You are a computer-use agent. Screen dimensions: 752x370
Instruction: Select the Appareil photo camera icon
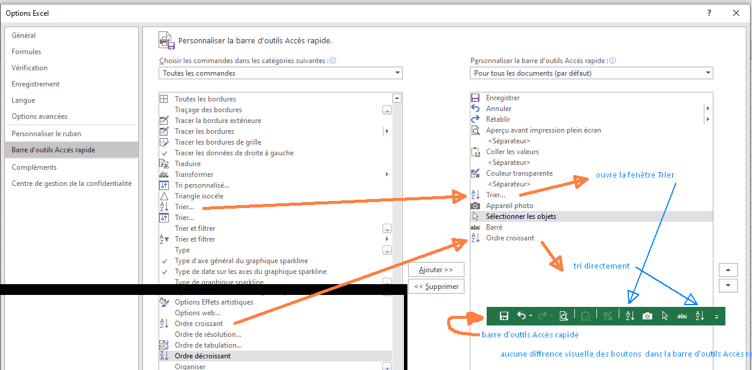475,205
